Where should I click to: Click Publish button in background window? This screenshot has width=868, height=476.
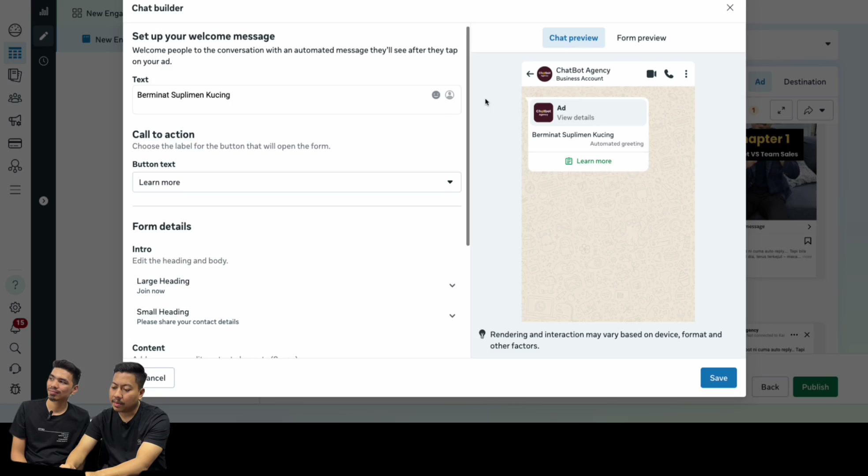[815, 387]
